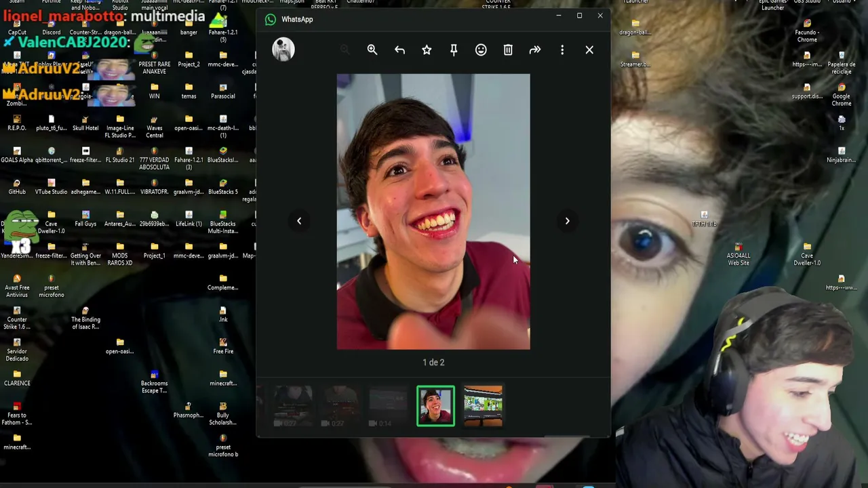Open the Antares_Au folder
Screen dimensions: 868x488
pos(120,218)
